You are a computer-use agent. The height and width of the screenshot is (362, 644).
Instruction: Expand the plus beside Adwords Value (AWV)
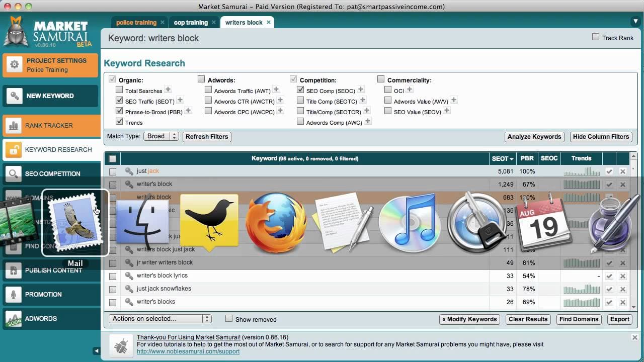453,100
